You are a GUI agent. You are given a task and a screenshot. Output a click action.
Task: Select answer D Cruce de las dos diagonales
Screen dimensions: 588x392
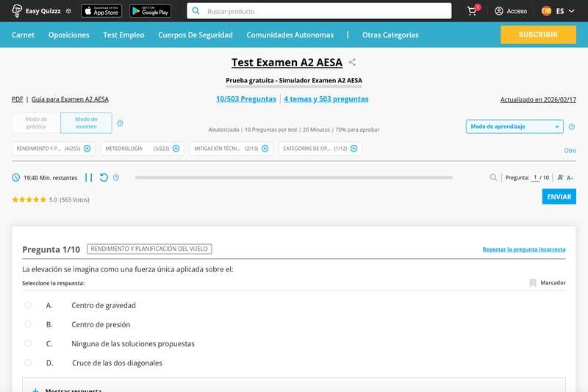click(x=28, y=363)
